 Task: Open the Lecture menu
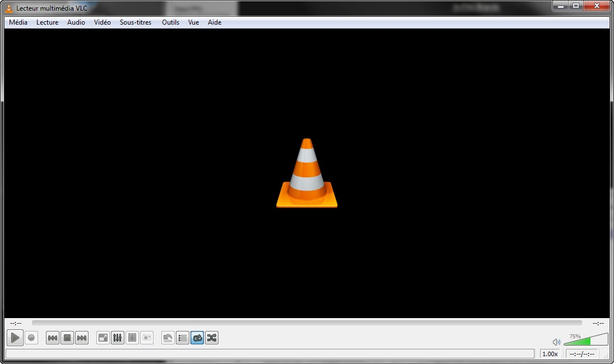coord(48,22)
